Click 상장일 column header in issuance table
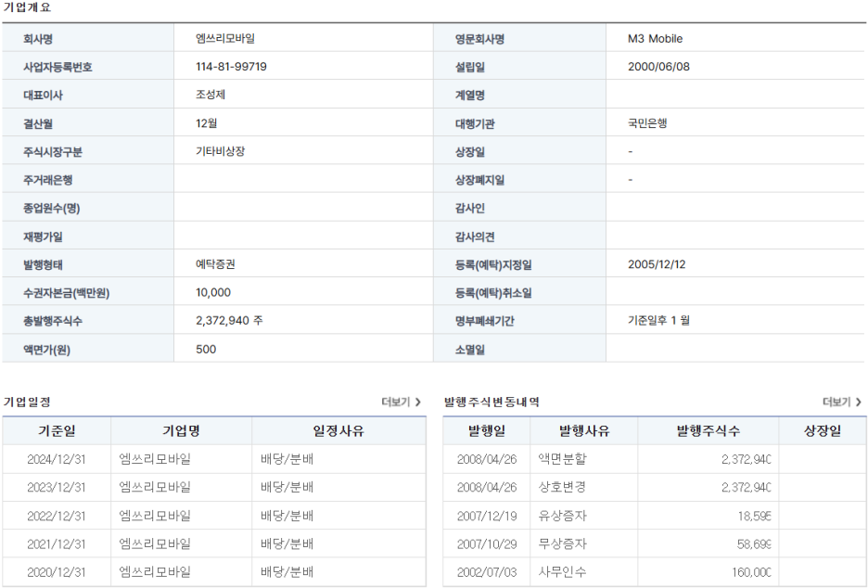Viewport: 868px width, 588px height. pyautogui.click(x=823, y=430)
